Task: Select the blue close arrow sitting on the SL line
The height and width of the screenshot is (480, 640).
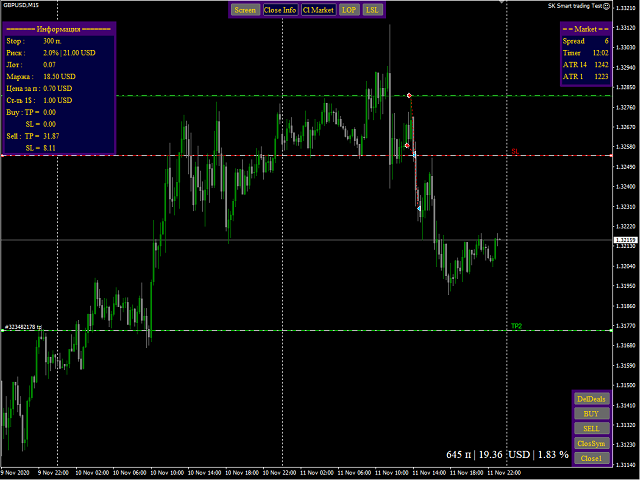Action: tap(414, 155)
